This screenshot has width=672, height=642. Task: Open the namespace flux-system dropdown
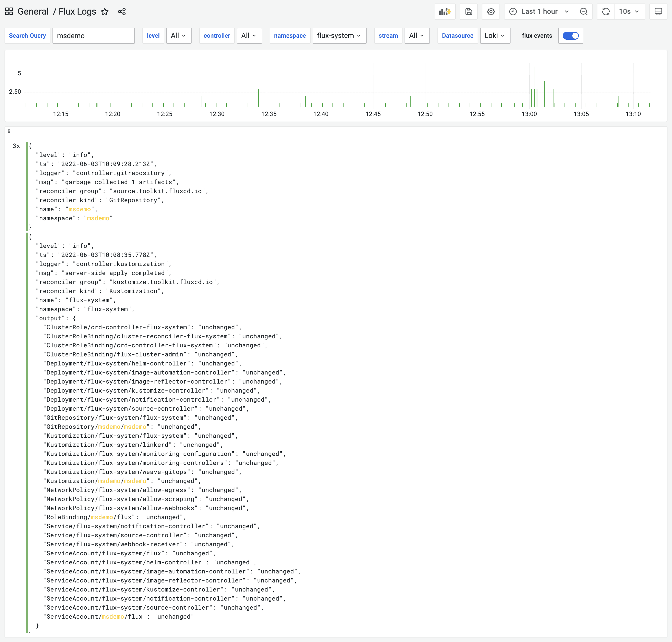click(339, 36)
